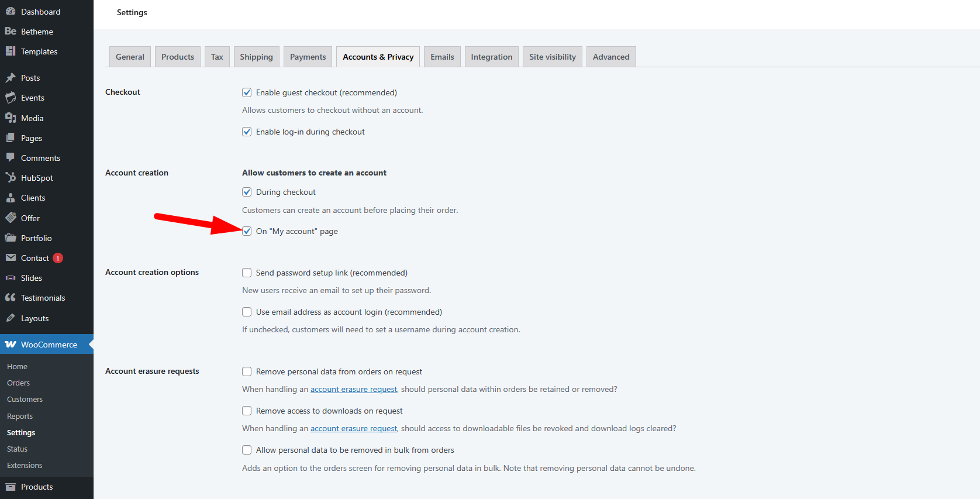Viewport: 980px width, 499px height.
Task: Click the Contact notification badge
Action: 58,258
